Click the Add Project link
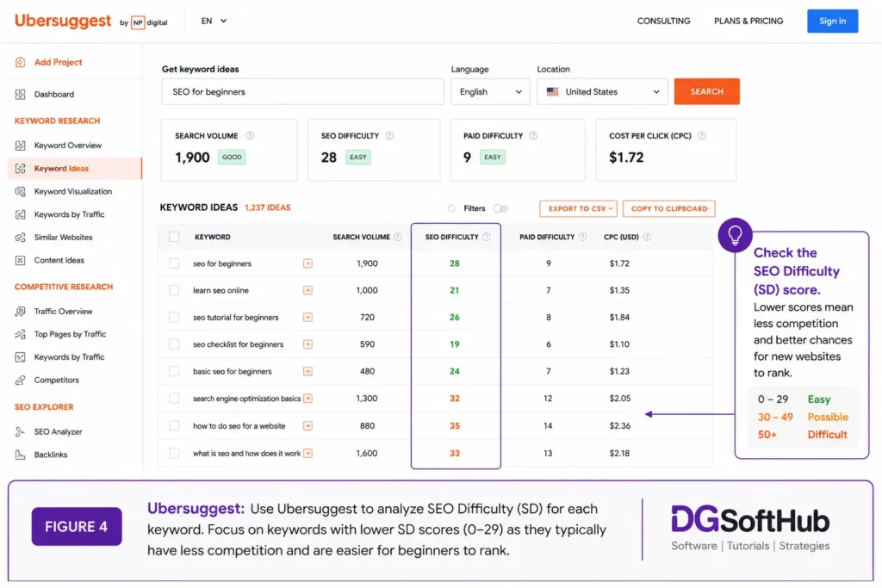 click(58, 62)
